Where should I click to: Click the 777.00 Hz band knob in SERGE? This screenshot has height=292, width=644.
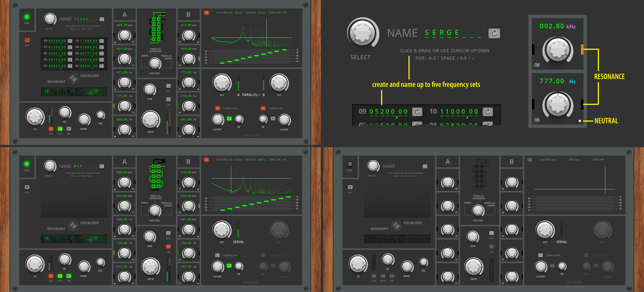189,83
